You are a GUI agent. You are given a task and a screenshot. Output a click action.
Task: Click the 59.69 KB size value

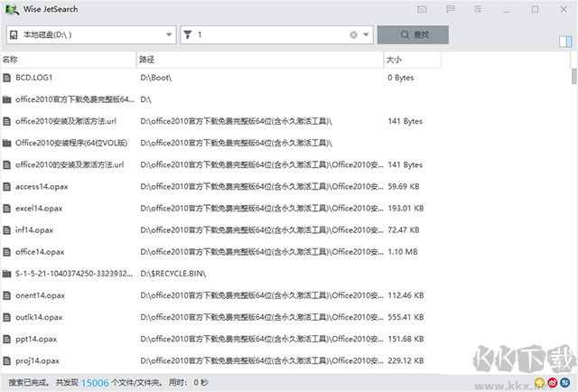click(404, 187)
